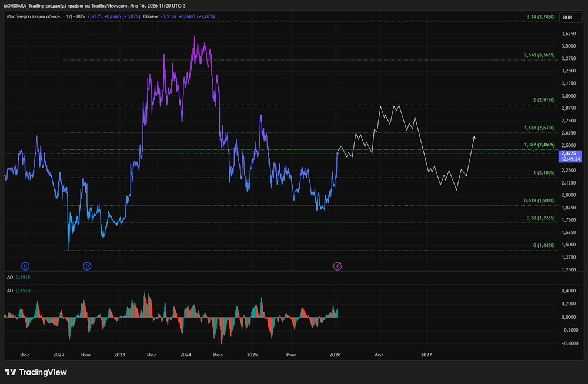Click the 1Д interval label in the chart header
The width and height of the screenshot is (588, 384).
(69, 16)
